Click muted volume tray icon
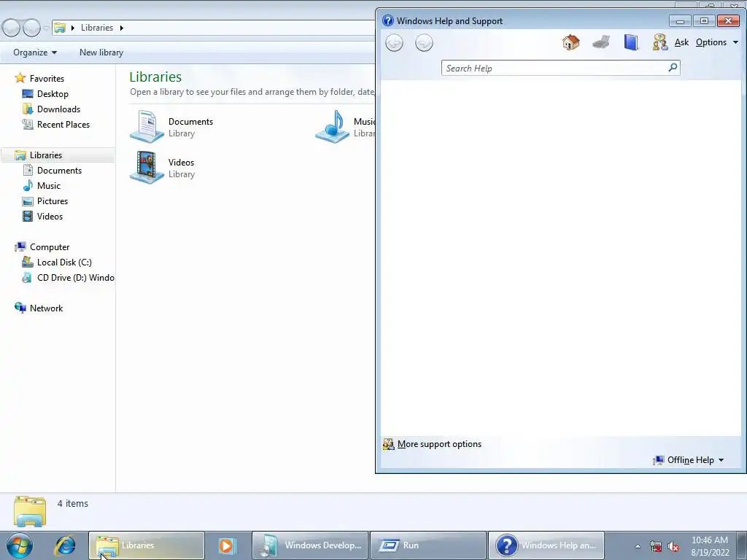Image resolution: width=747 pixels, height=560 pixels. click(x=673, y=546)
